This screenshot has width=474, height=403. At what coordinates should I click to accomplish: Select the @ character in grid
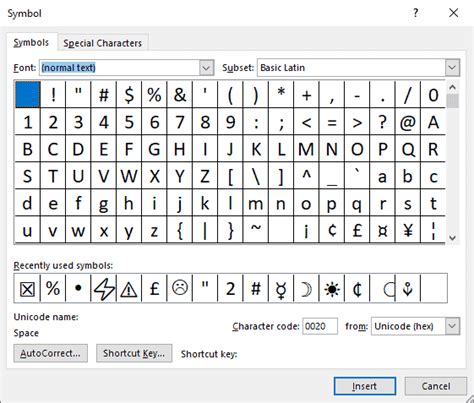[408, 122]
